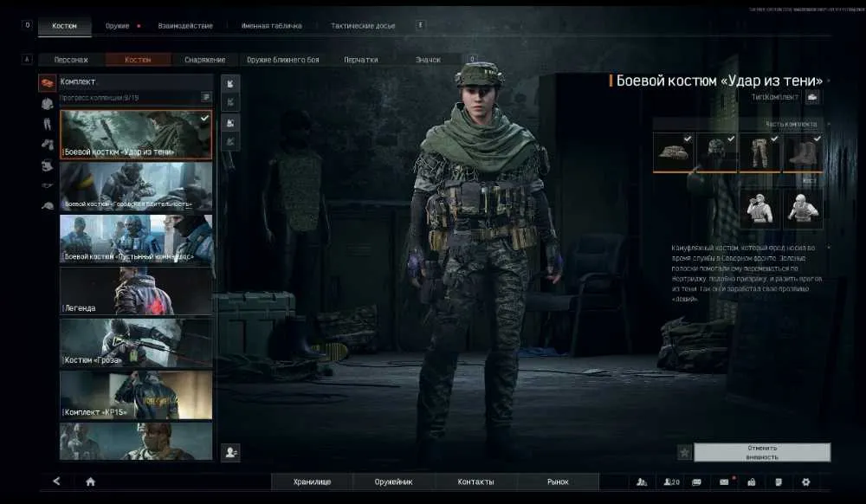
Task: Select the Костюм «Гроза» thumbnail
Action: click(136, 343)
